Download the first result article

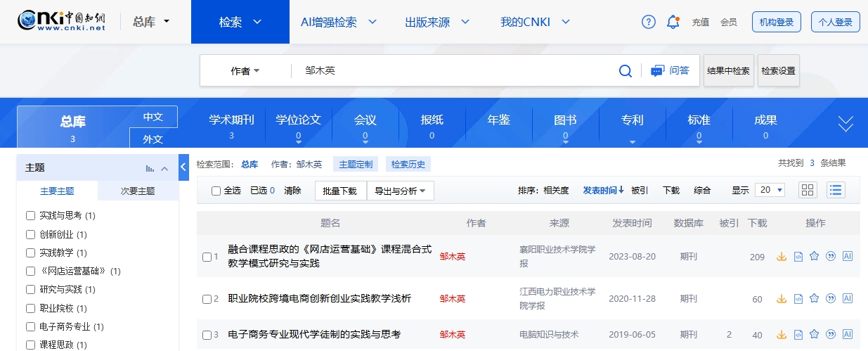781,257
